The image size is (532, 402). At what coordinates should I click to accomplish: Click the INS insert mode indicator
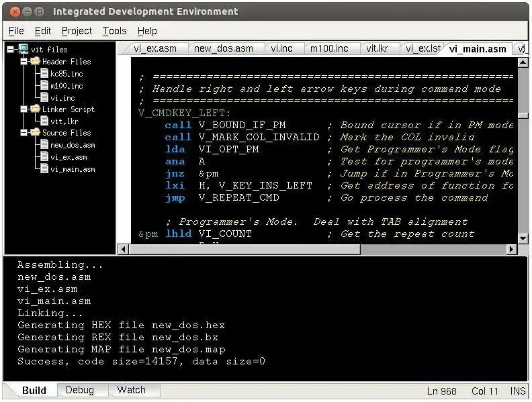[518, 391]
